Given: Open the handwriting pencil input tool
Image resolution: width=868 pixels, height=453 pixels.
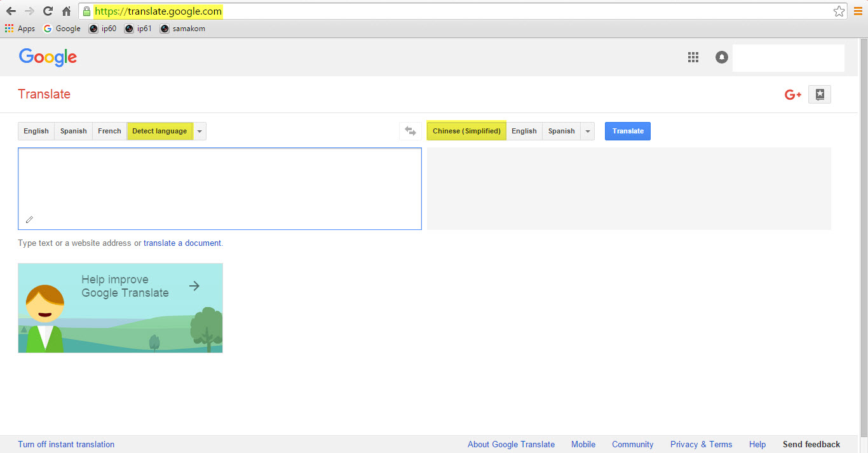Looking at the screenshot, I should point(29,220).
